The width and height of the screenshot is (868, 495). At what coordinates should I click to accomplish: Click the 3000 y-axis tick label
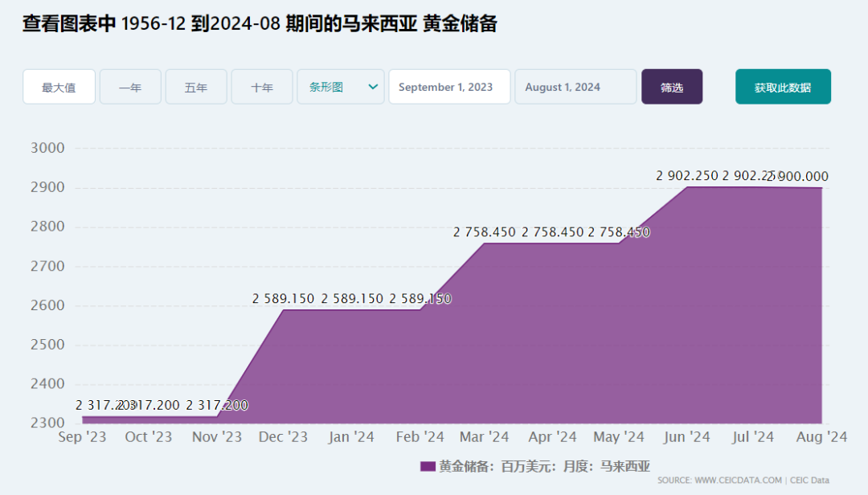pyautogui.click(x=47, y=149)
